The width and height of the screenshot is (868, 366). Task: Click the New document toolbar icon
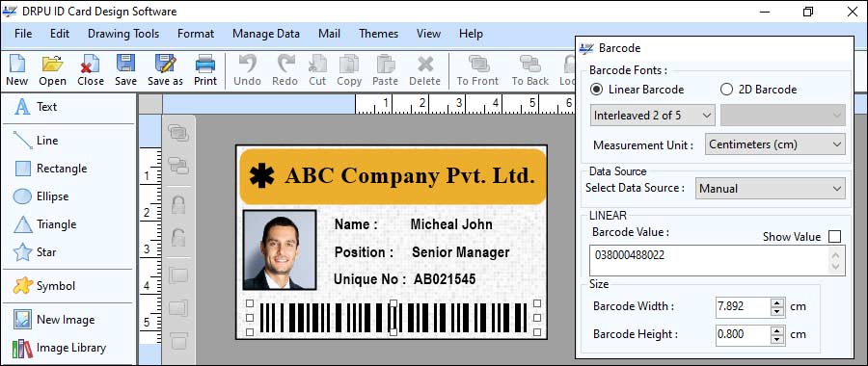click(x=17, y=64)
